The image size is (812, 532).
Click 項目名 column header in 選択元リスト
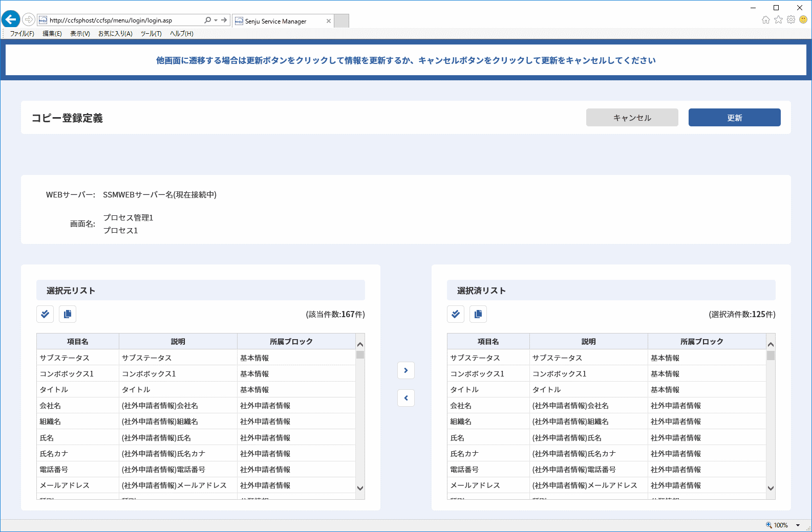78,342
